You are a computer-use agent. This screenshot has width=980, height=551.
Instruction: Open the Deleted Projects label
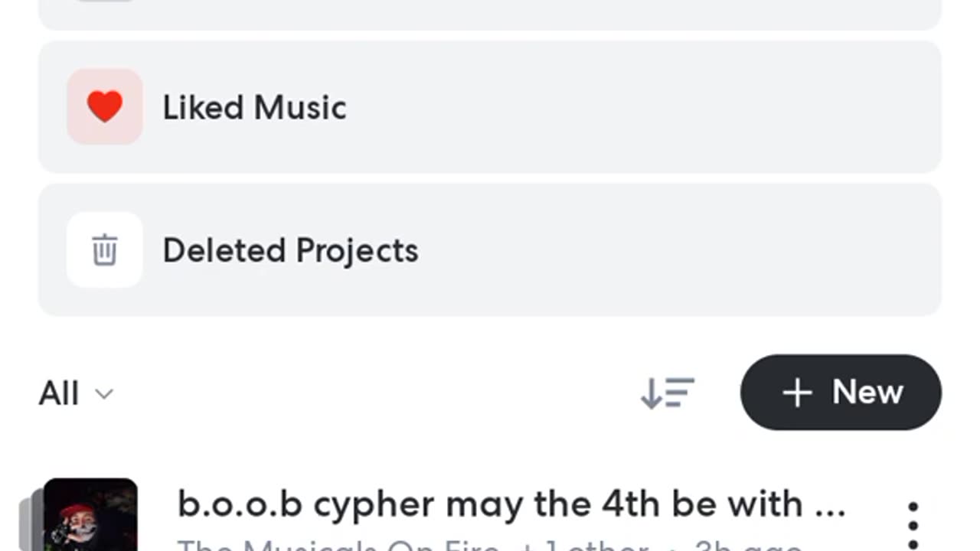point(290,250)
